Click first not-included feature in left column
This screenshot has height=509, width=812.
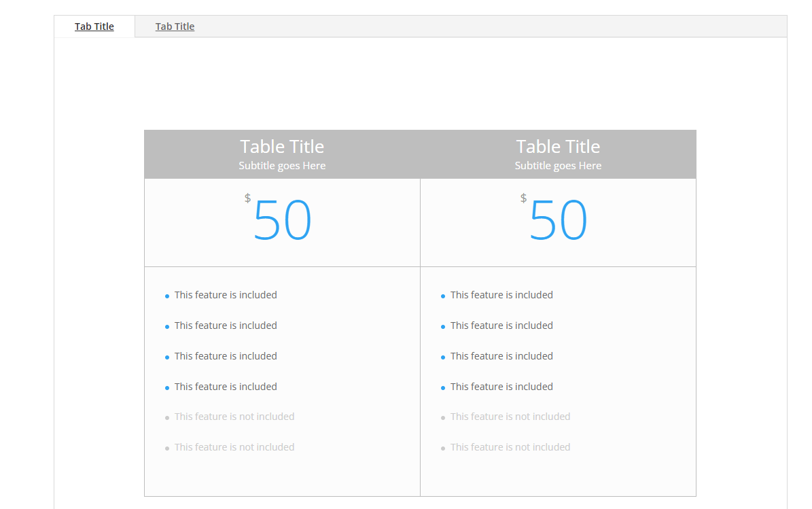click(x=234, y=417)
